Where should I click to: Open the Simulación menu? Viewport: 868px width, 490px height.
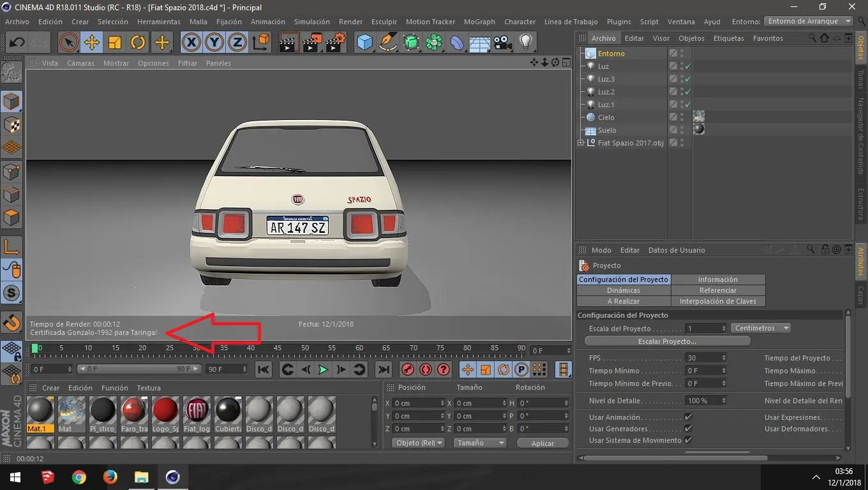pyautogui.click(x=312, y=22)
